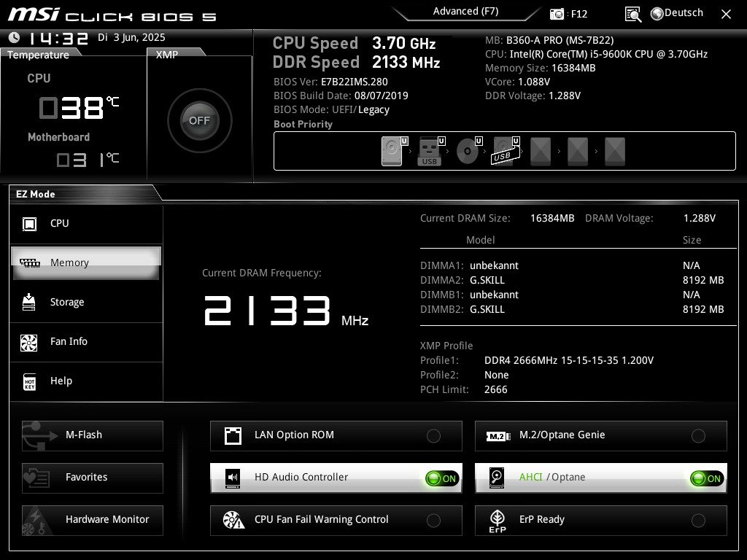Viewport: 747px width, 560px height.
Task: Click the LAN Option ROM icon
Action: pos(233,435)
